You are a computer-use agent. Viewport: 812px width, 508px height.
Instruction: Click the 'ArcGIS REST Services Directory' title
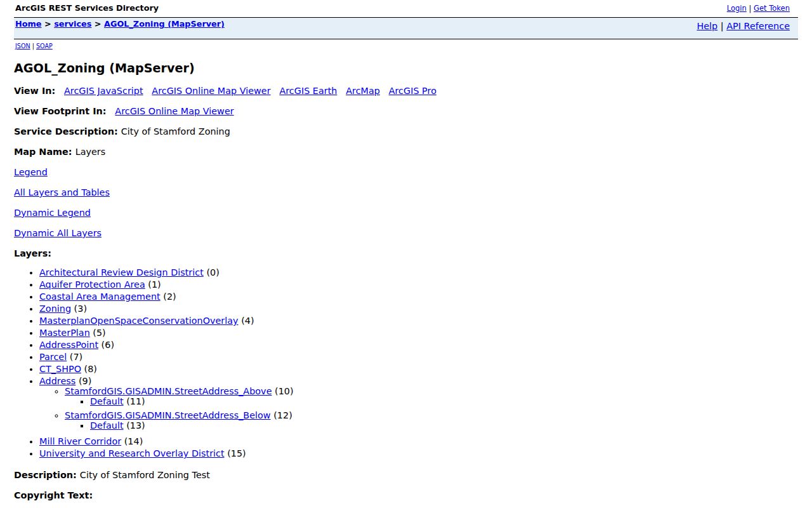click(x=87, y=8)
